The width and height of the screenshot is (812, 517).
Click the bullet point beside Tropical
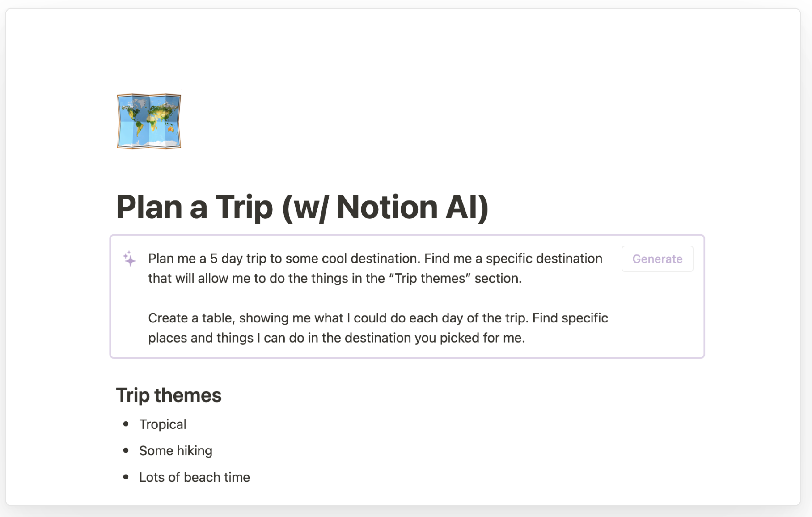click(126, 424)
